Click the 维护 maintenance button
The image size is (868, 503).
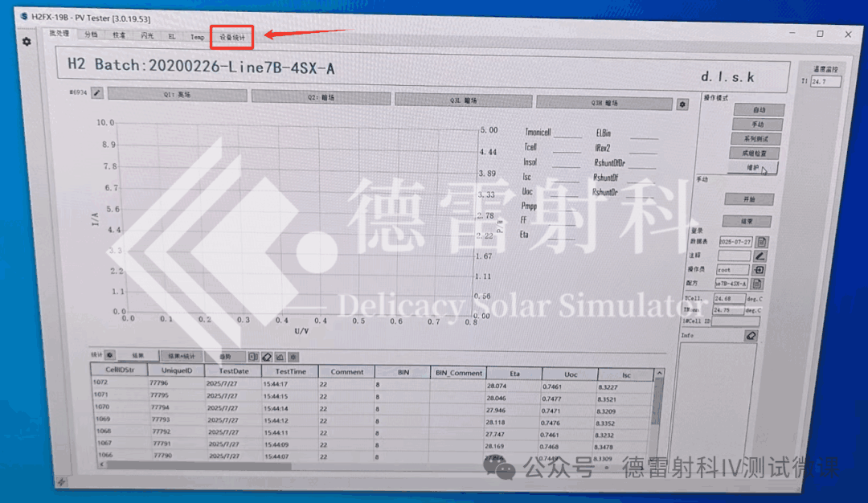(x=754, y=167)
